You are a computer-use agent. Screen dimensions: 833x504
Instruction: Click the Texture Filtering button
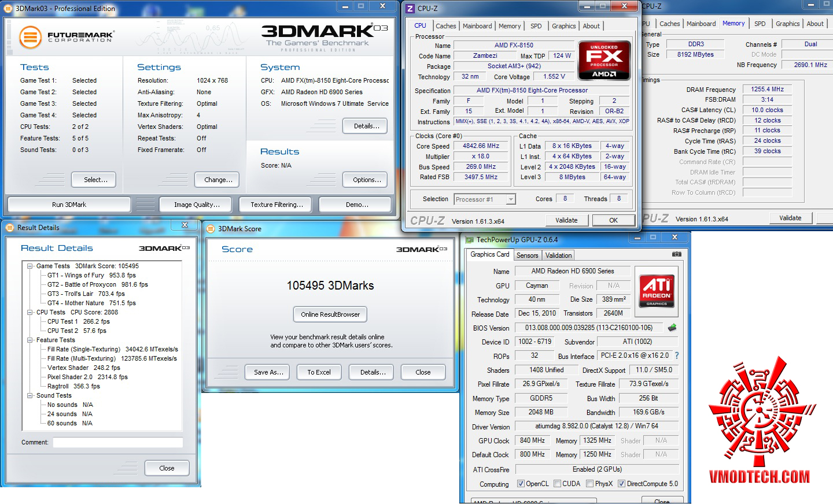(x=277, y=205)
